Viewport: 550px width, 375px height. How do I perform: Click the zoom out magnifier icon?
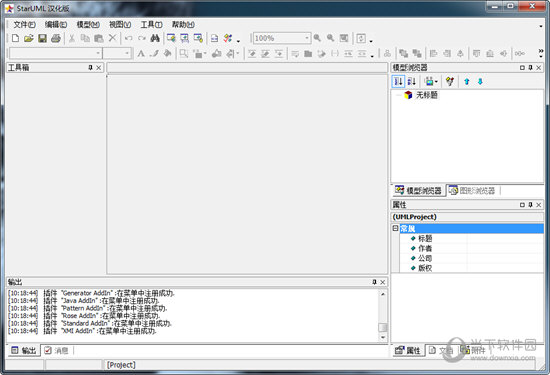[330, 38]
